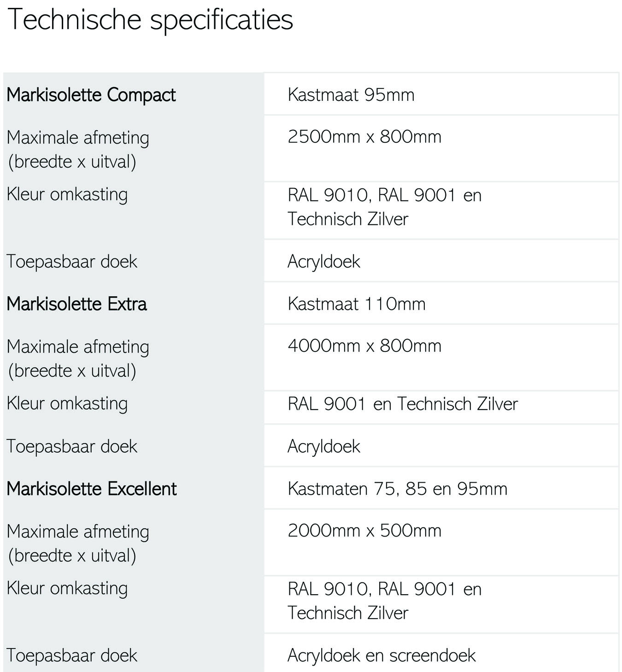Select "Maximale afmeting" label under Markisolette Compact
Viewport: 622px width, 672px height.
point(78,138)
